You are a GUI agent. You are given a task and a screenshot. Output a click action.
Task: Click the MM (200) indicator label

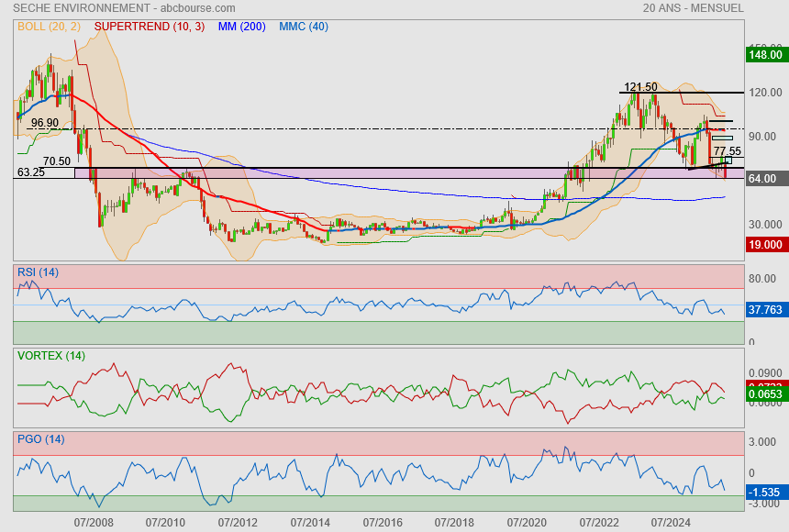click(243, 27)
